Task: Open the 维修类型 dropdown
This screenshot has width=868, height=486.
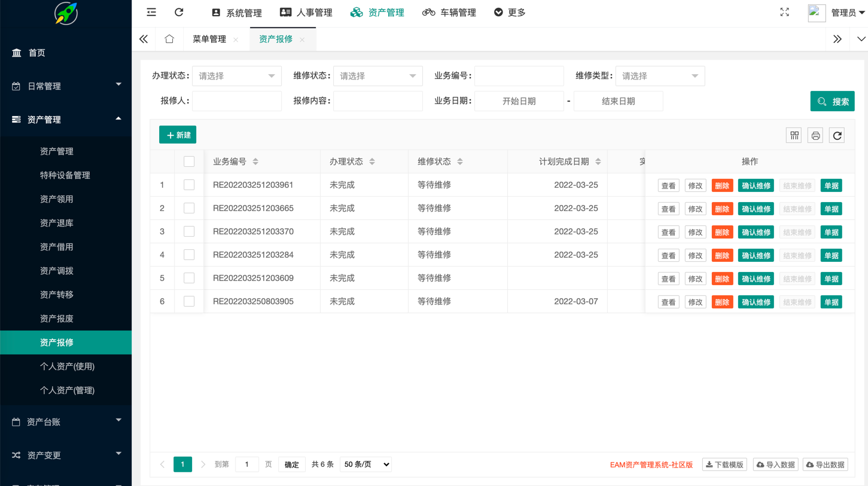Action: pyautogui.click(x=660, y=76)
